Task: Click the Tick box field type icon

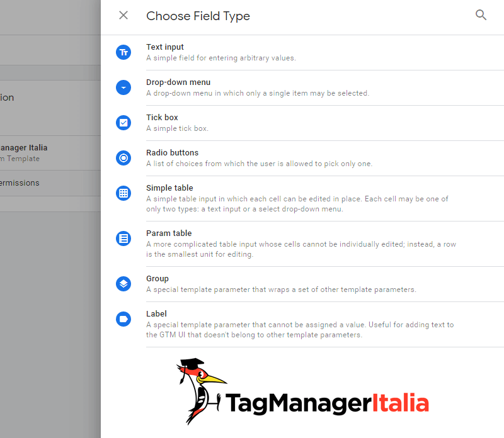Action: pyautogui.click(x=123, y=123)
